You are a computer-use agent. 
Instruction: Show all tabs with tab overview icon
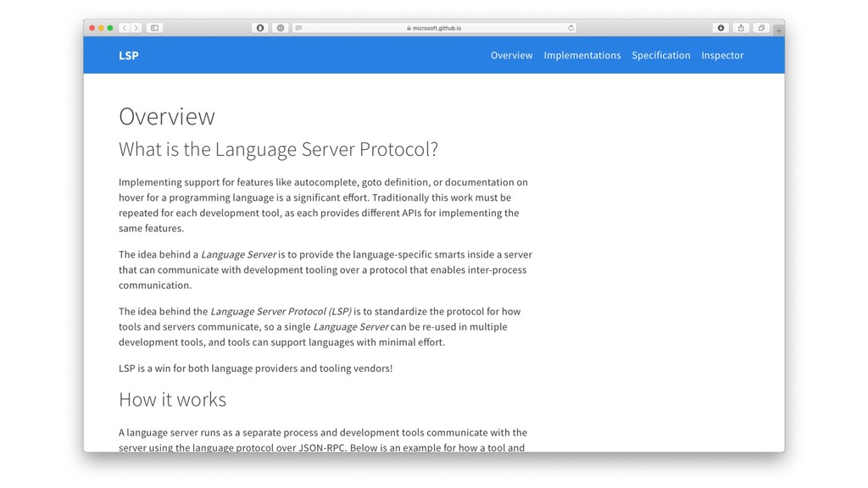click(761, 28)
